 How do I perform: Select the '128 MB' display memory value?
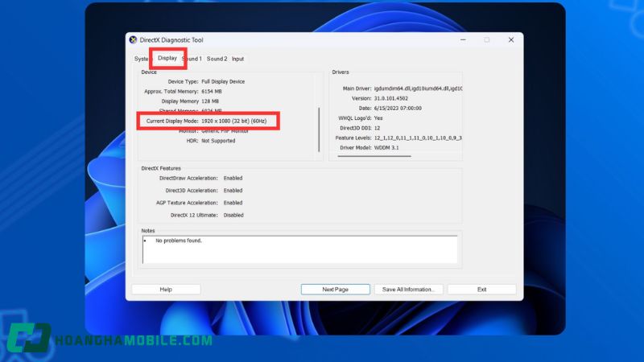[210, 101]
